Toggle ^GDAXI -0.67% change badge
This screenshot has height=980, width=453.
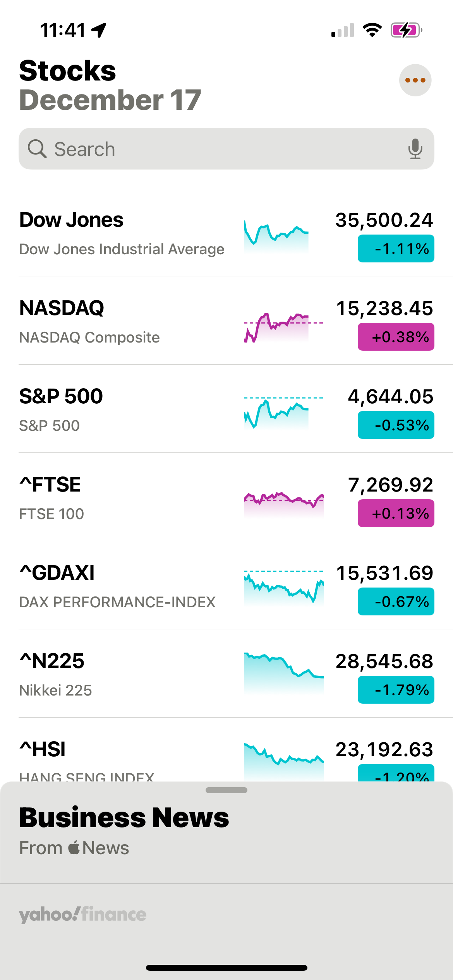coord(396,601)
